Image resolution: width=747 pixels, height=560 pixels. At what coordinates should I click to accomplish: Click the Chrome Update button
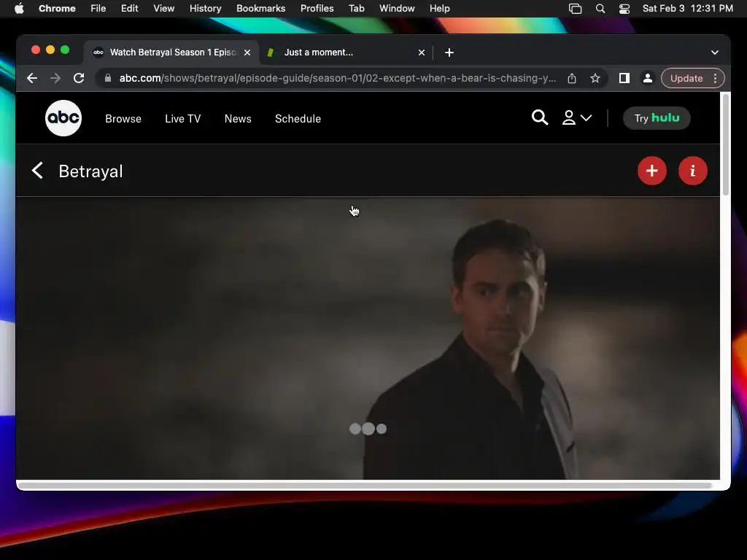[x=686, y=78]
